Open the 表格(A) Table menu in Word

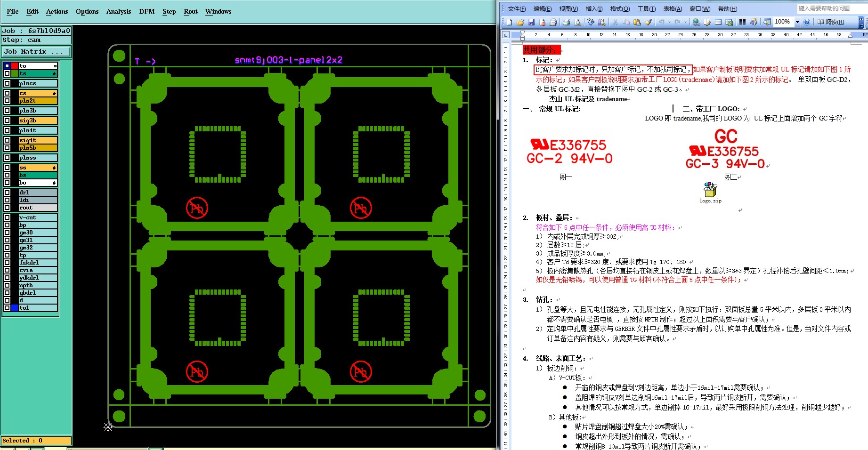point(673,9)
